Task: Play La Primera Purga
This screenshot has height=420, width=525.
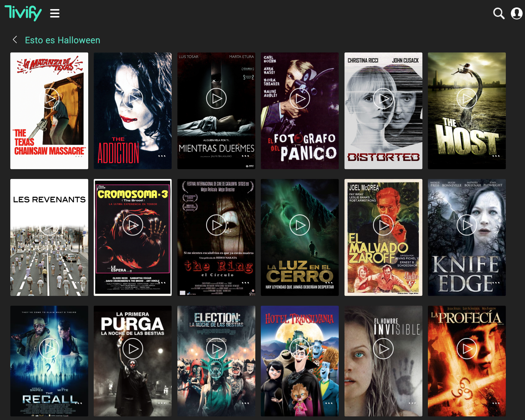Action: point(133,349)
